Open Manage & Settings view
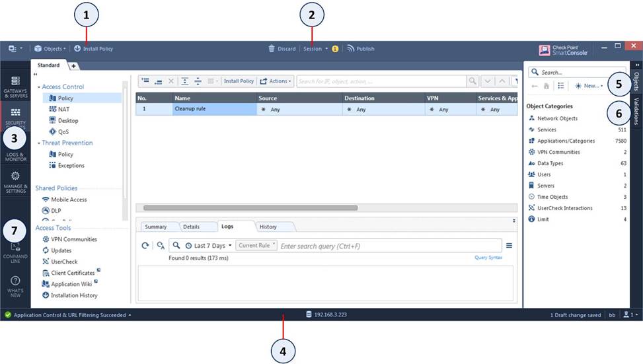 click(x=15, y=181)
